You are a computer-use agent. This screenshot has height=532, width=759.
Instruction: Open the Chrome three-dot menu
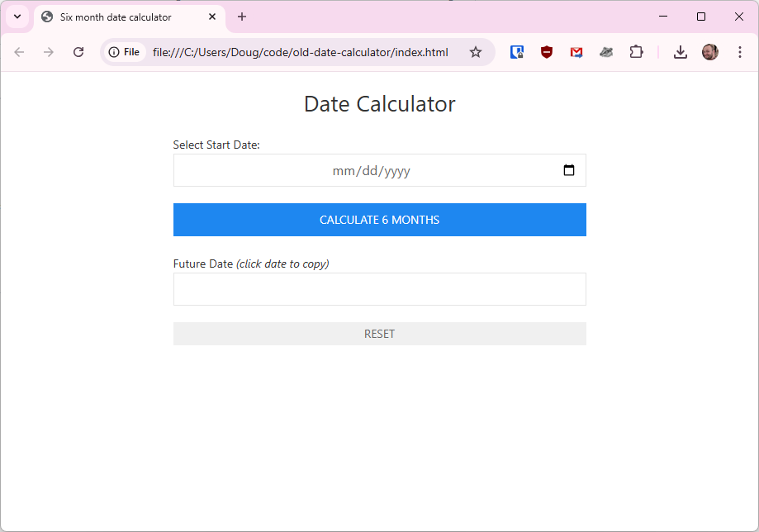(739, 52)
